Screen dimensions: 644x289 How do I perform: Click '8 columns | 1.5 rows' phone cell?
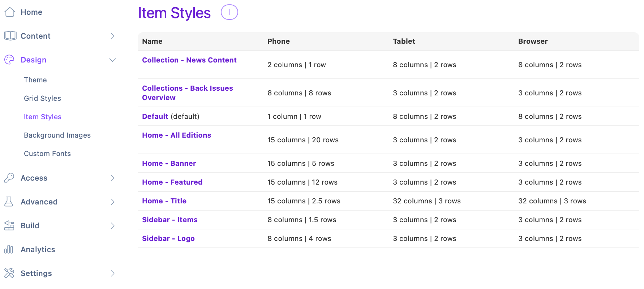pyautogui.click(x=302, y=220)
